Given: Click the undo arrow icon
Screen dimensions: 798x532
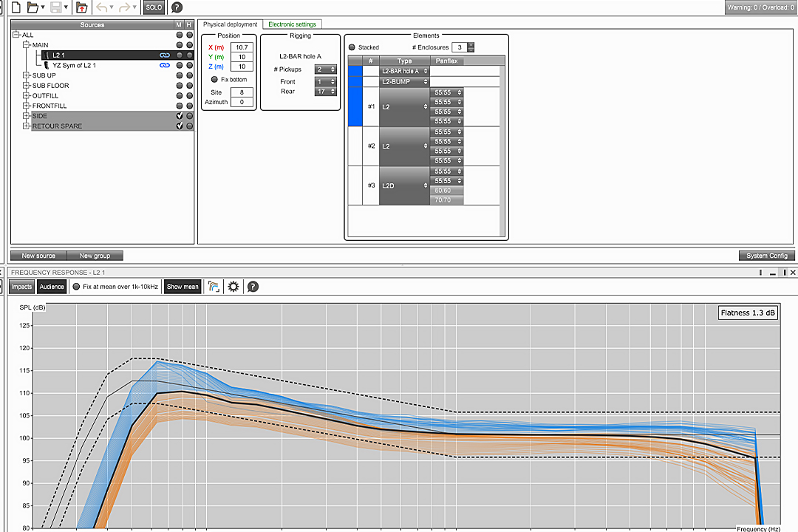Looking at the screenshot, I should click(102, 7).
